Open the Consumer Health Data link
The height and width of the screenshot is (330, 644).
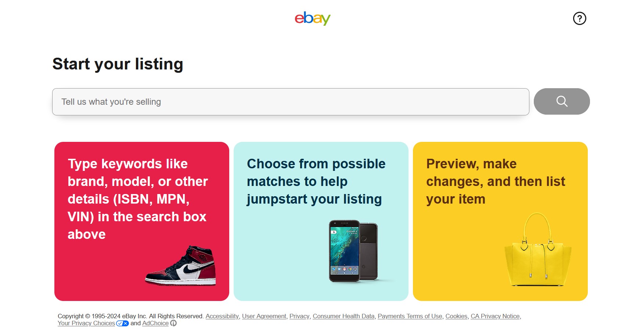pos(343,316)
